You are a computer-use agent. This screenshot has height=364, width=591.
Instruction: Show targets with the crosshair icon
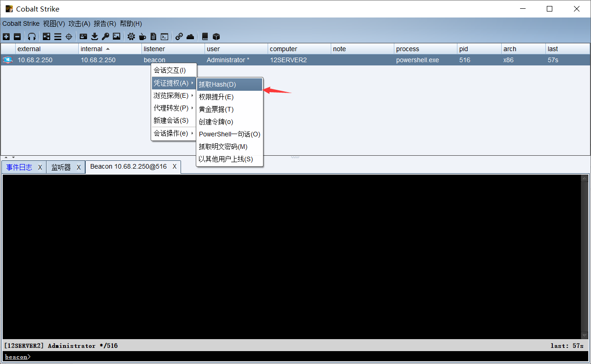click(x=69, y=36)
